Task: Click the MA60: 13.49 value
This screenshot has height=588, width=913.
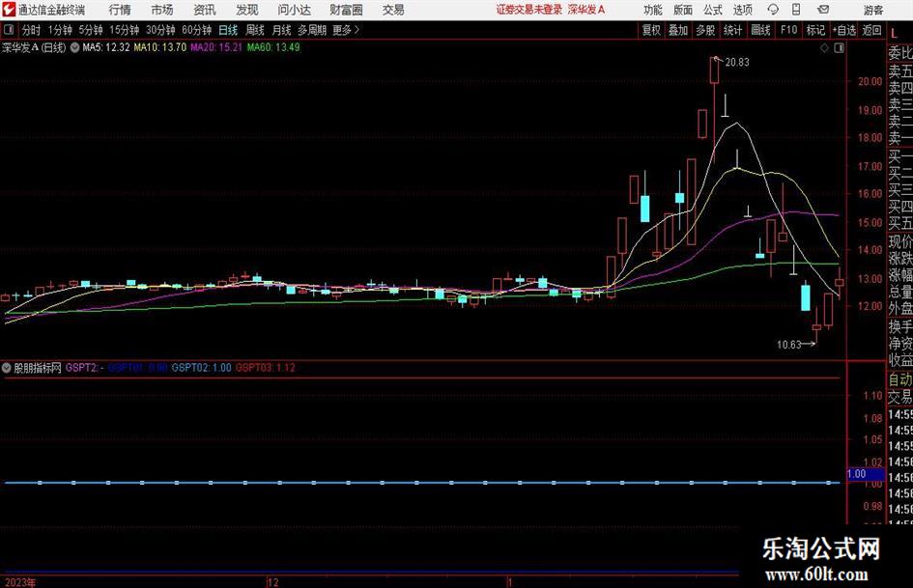Action: pos(273,47)
